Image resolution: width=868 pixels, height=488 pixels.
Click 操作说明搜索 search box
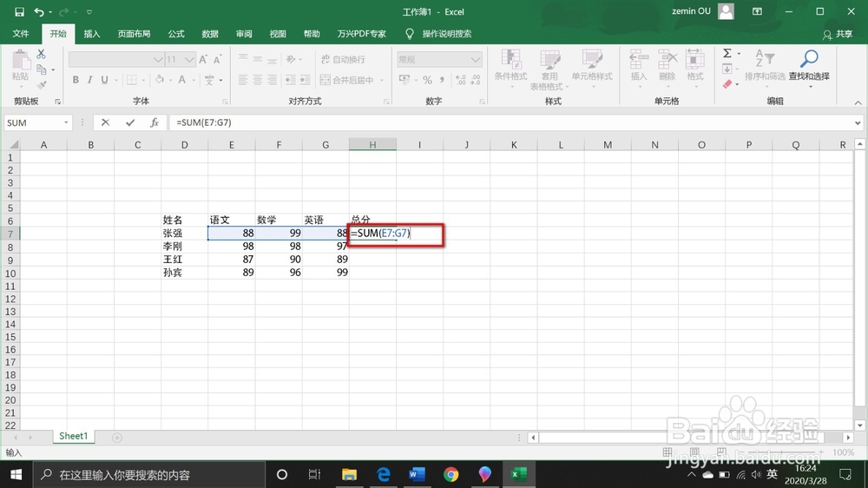click(x=447, y=34)
